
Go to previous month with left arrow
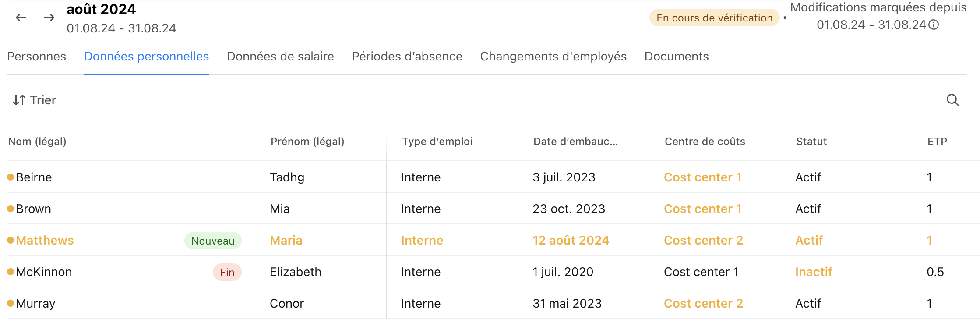(x=21, y=18)
